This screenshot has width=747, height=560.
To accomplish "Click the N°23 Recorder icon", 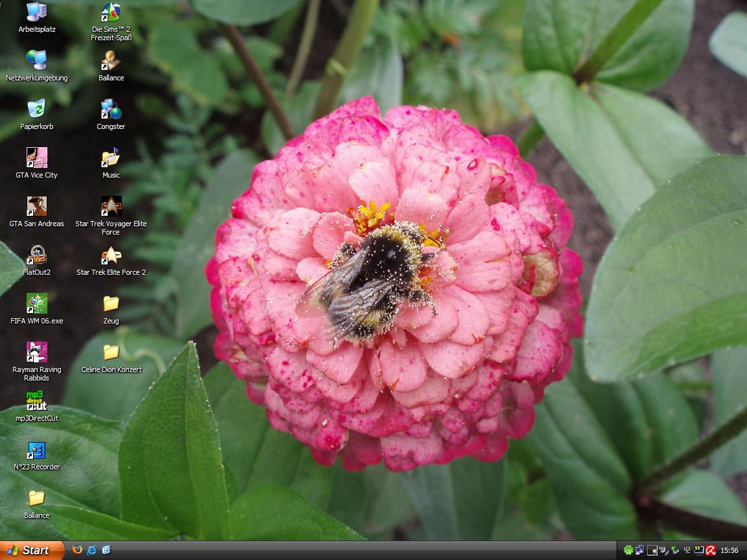I will point(37,450).
